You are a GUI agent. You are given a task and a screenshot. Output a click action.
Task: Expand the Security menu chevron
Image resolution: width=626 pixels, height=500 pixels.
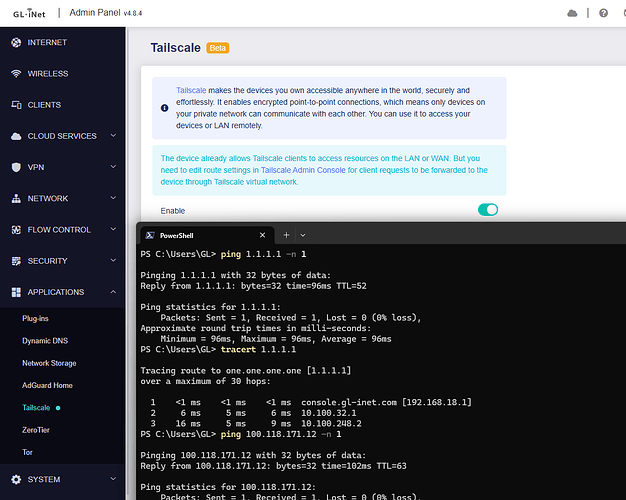pyautogui.click(x=113, y=260)
